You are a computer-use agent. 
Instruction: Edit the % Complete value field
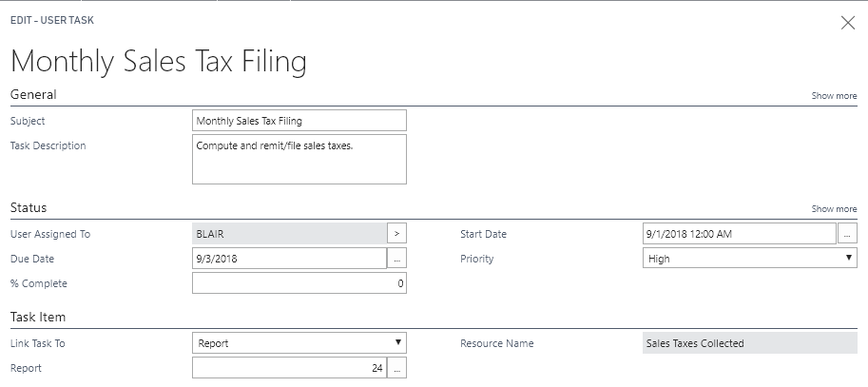299,283
